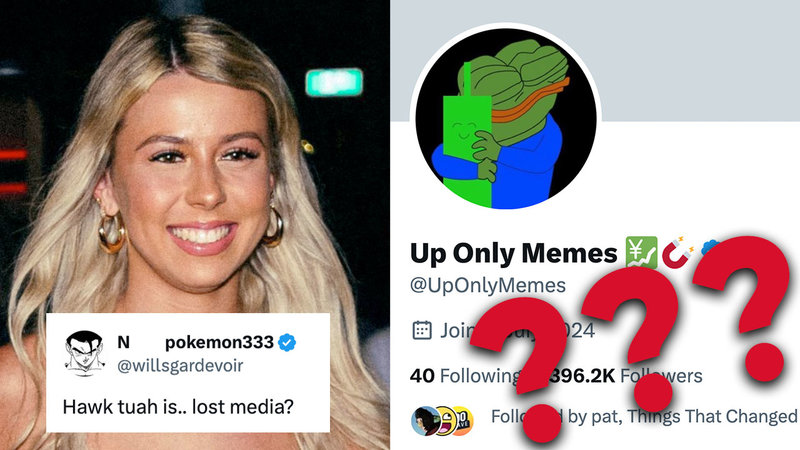The height and width of the screenshot is (450, 800).
Task: Click the partially hidden blue badge after magnet
Action: (710, 247)
